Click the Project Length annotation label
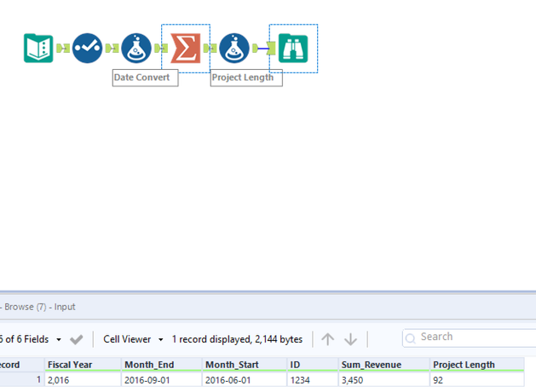The image size is (536, 392). point(246,78)
